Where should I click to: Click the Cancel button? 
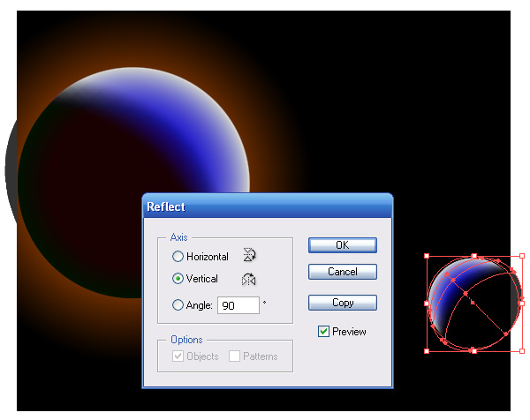343,272
